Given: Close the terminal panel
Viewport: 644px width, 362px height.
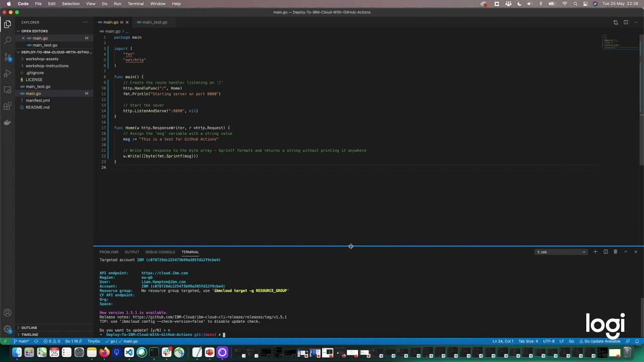Looking at the screenshot, I should 635,252.
